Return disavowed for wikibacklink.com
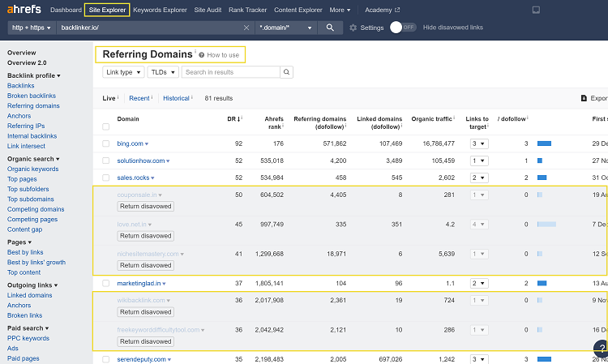Screen dimensions: 608x364 (x=145, y=311)
